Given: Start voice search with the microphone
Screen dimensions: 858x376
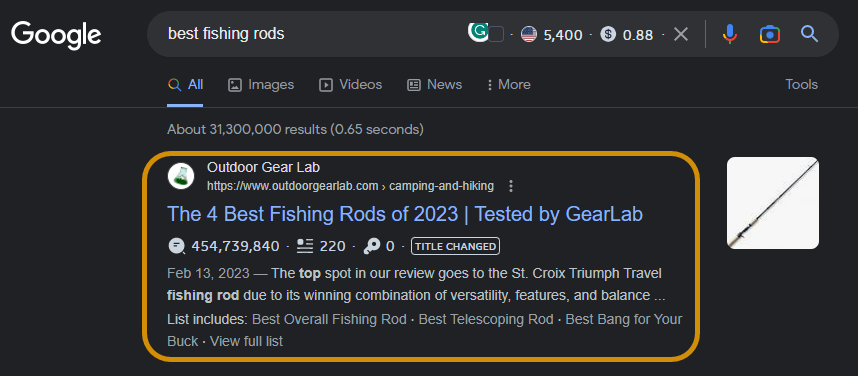Looking at the screenshot, I should tap(729, 34).
